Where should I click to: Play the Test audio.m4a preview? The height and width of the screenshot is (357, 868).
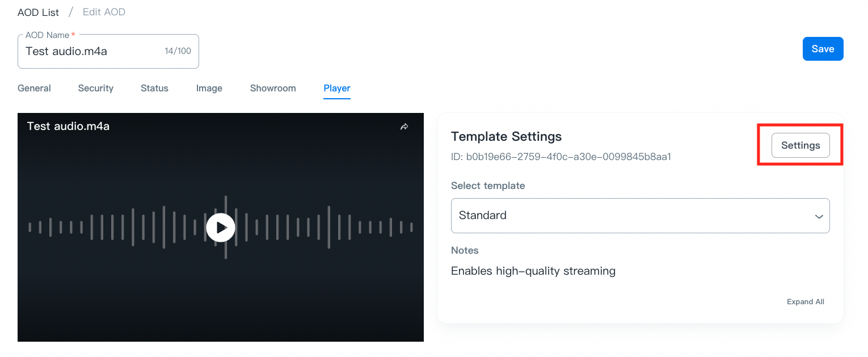click(220, 228)
